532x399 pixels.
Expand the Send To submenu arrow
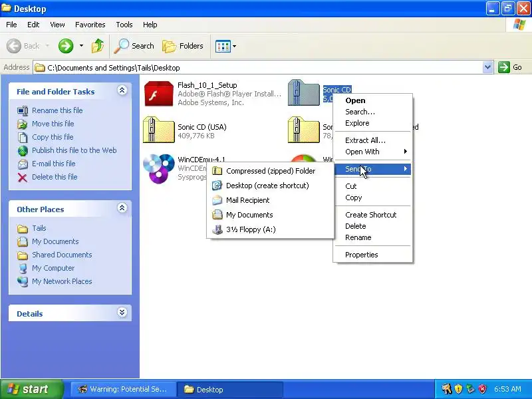pyautogui.click(x=406, y=169)
